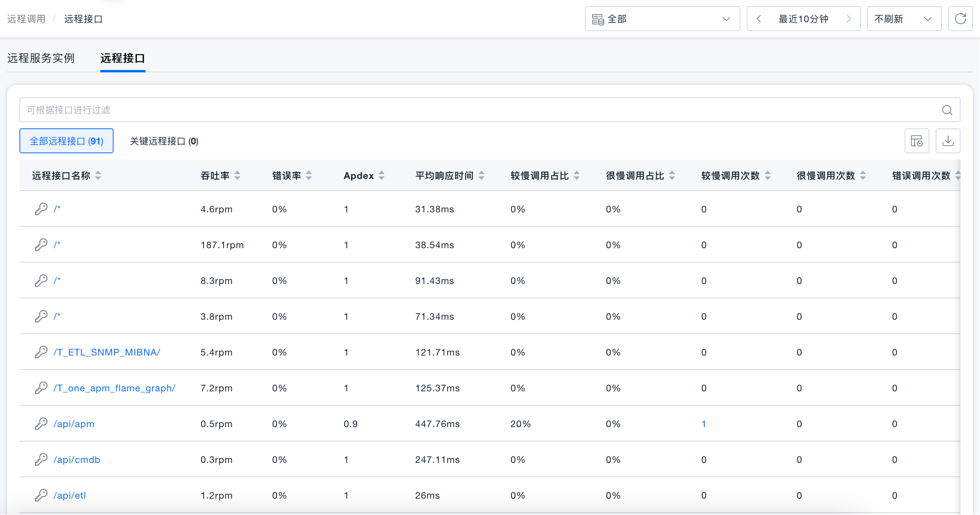The image size is (980, 515).
Task: Focus the 可根据接口进行过滤 search field
Action: [x=490, y=110]
